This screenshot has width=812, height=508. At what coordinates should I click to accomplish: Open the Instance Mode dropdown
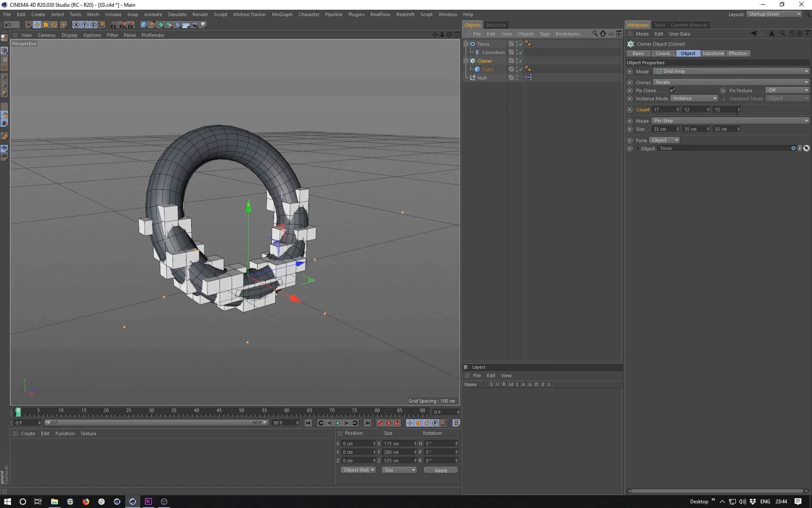(x=694, y=98)
